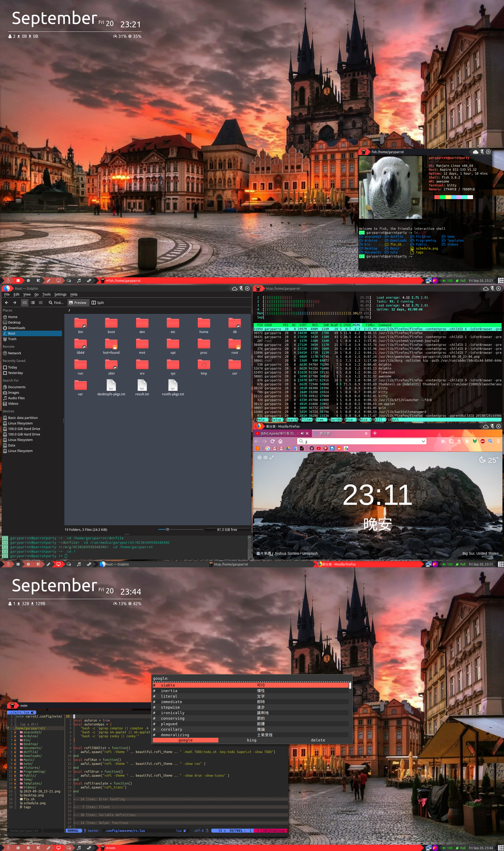Viewport: 504px width, 851px height.
Task: Switch Dolphin to details view mode
Action: point(41,302)
